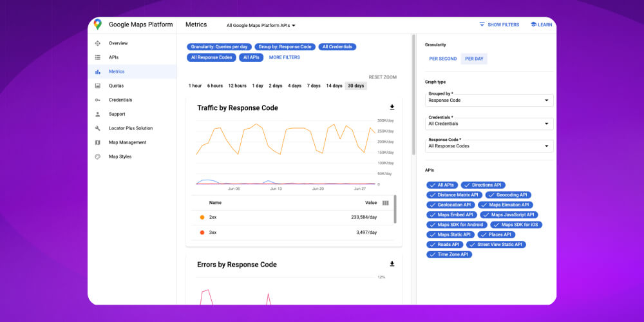Click the main metrics vertical scrollbar
Viewport: 644px width, 322px height.
click(x=413, y=95)
